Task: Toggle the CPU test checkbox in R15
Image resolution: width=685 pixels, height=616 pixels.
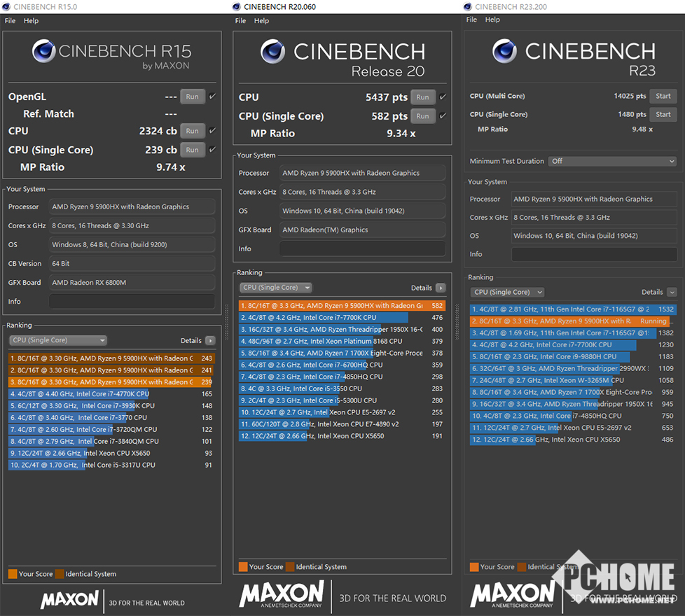Action: (212, 130)
